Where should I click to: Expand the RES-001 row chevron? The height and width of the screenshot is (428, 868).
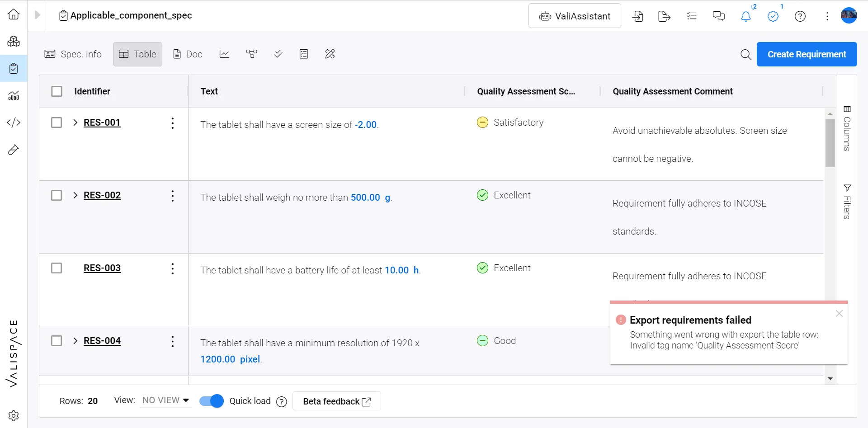tap(75, 122)
